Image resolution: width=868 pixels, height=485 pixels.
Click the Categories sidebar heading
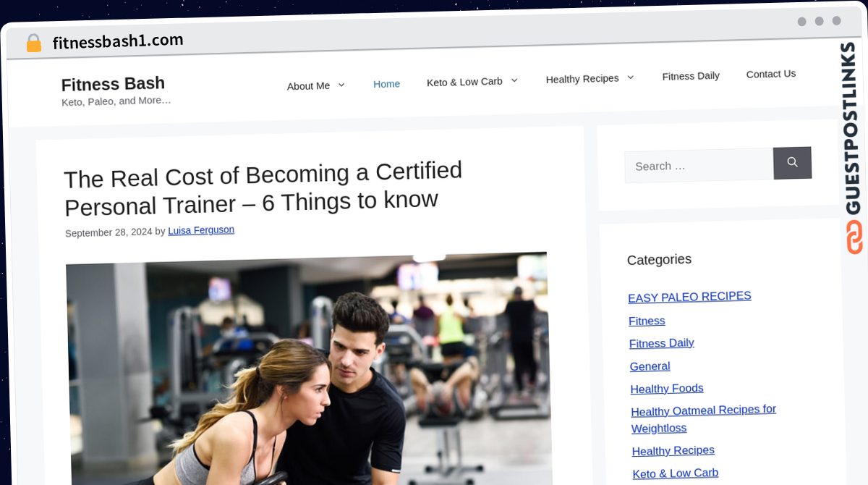click(659, 259)
